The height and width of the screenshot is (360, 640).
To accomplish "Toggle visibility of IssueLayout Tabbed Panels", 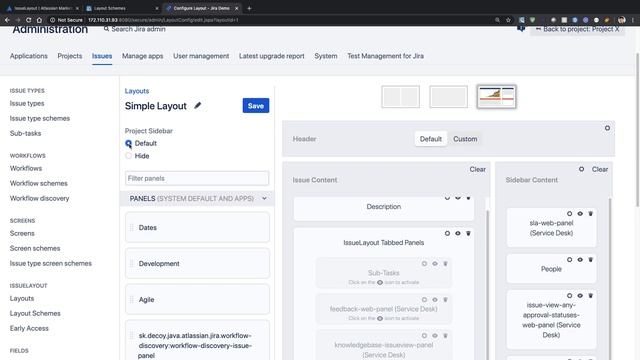I will (458, 233).
